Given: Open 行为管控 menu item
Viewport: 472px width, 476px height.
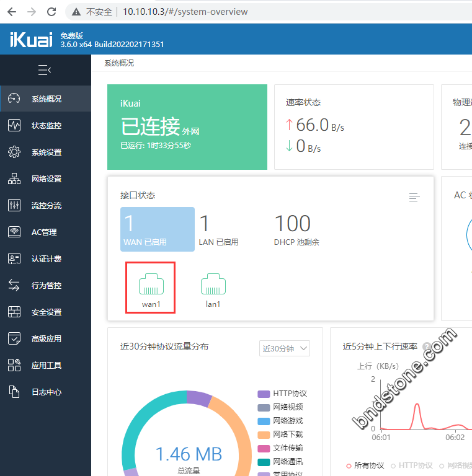Looking at the screenshot, I should click(x=45, y=285).
